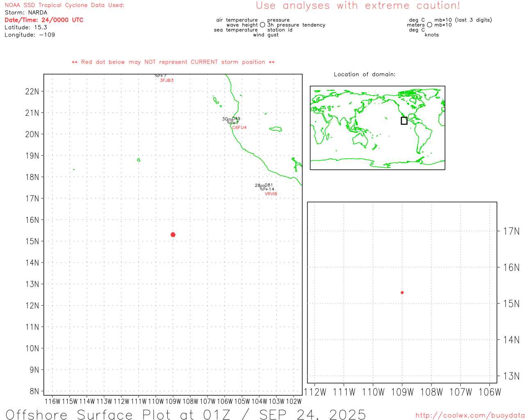This screenshot has width=525, height=420.
Task: Click the 109W label on inset map axis
Action: pyautogui.click(x=402, y=392)
